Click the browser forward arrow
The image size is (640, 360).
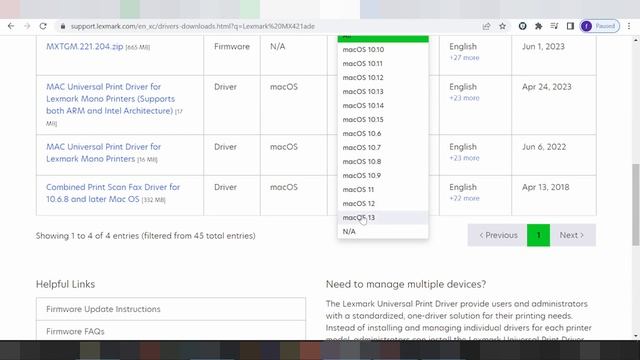point(27,26)
